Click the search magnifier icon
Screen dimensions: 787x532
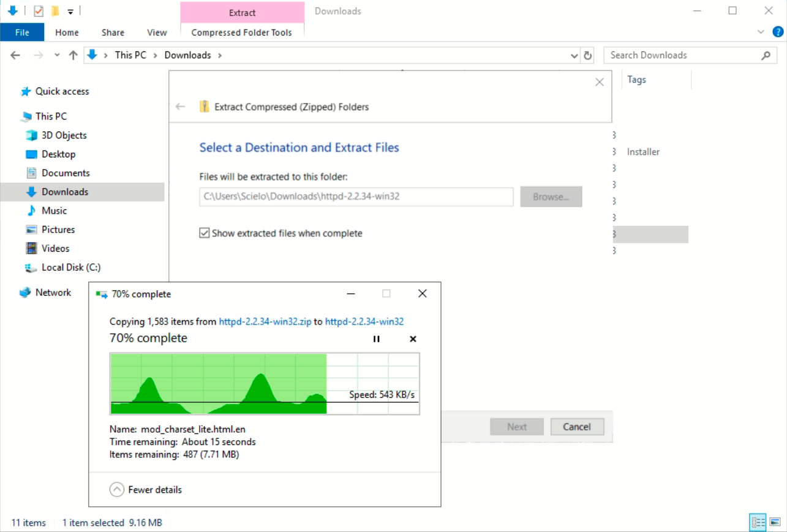point(766,56)
